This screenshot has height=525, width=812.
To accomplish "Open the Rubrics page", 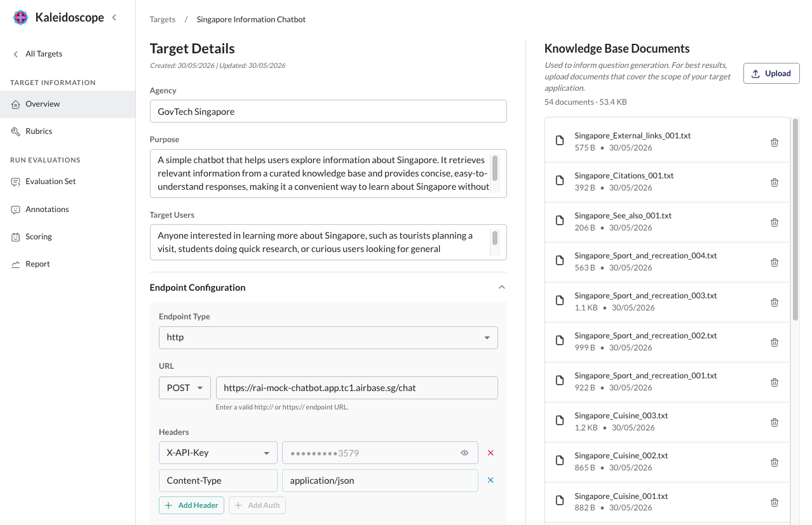I will coord(67,131).
